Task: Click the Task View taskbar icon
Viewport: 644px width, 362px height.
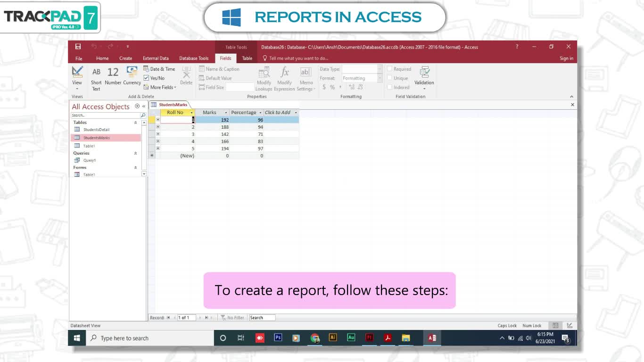Action: 241,338
